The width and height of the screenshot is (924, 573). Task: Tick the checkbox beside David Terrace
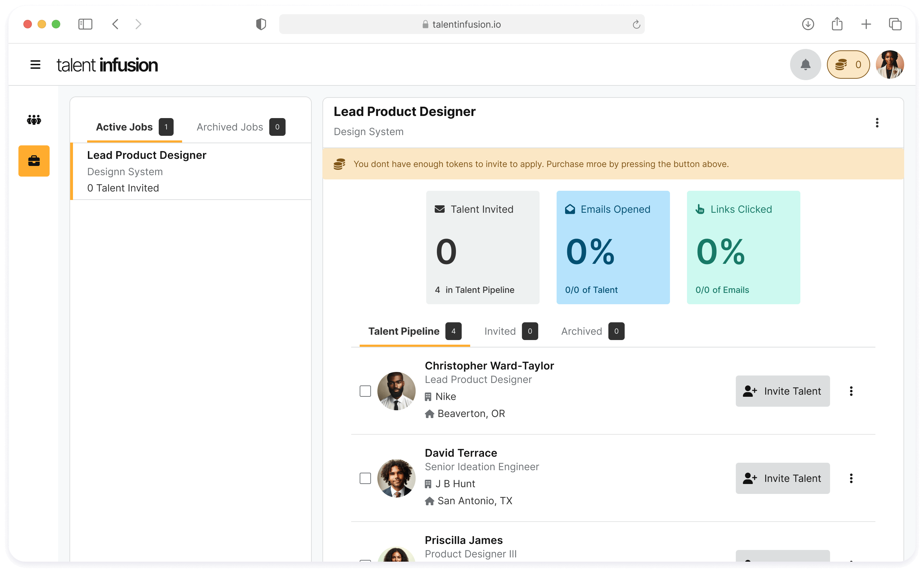point(365,478)
